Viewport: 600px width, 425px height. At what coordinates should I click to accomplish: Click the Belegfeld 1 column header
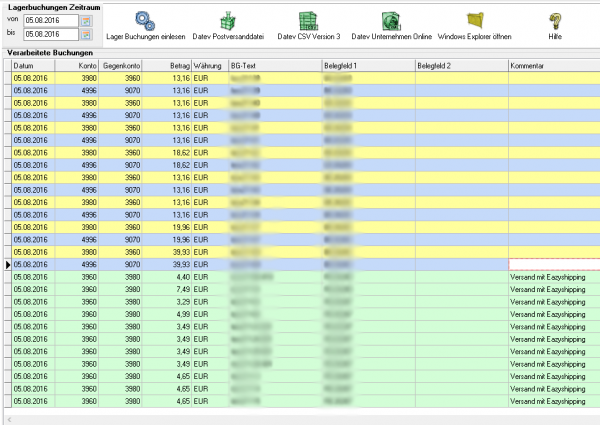(x=367, y=64)
